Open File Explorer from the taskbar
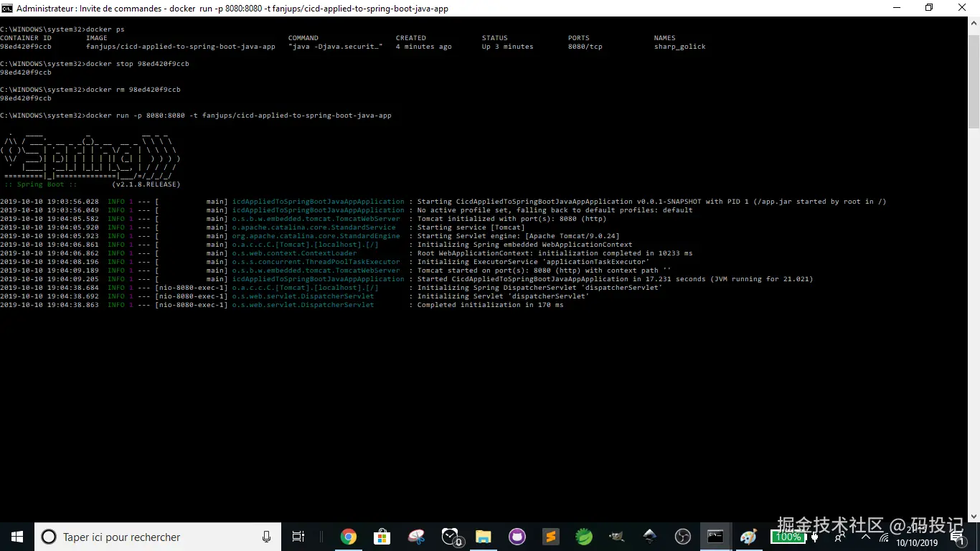The width and height of the screenshot is (980, 551). [484, 537]
